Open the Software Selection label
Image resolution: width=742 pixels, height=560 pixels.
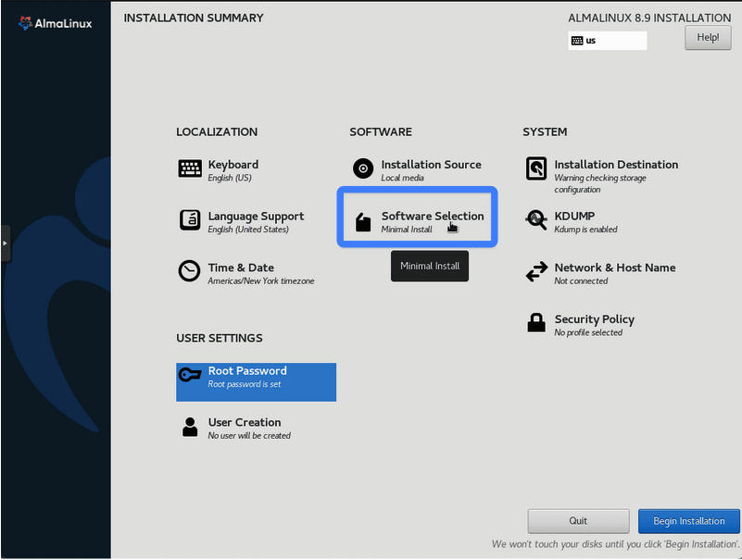pos(432,216)
